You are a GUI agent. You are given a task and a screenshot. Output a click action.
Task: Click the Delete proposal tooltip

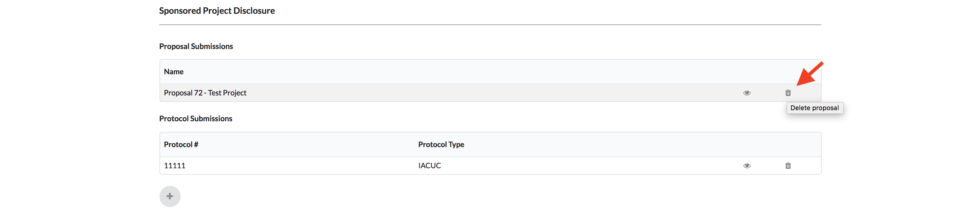pos(815,108)
